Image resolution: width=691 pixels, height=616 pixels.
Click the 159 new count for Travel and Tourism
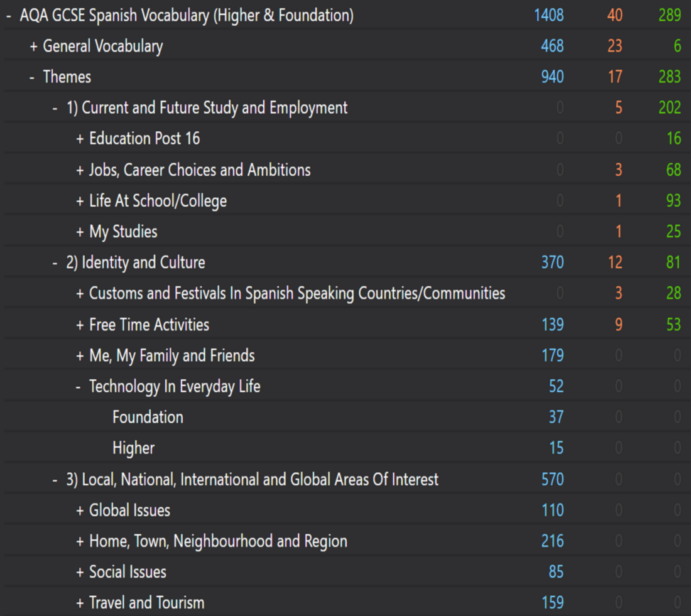pyautogui.click(x=552, y=603)
